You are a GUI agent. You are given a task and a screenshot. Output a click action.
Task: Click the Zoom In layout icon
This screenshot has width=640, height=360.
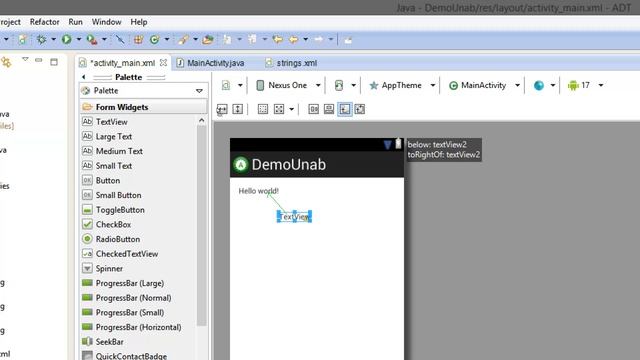tap(360, 109)
